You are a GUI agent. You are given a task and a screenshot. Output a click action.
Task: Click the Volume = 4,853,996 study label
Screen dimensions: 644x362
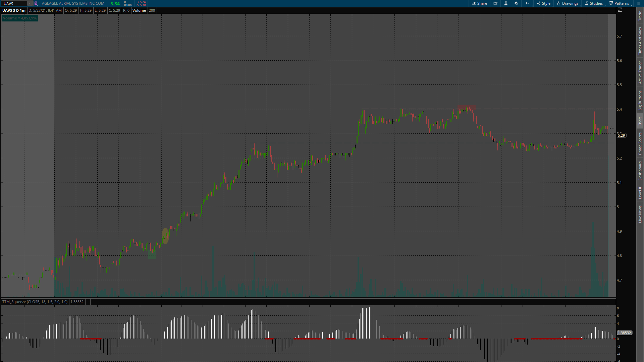pyautogui.click(x=20, y=18)
